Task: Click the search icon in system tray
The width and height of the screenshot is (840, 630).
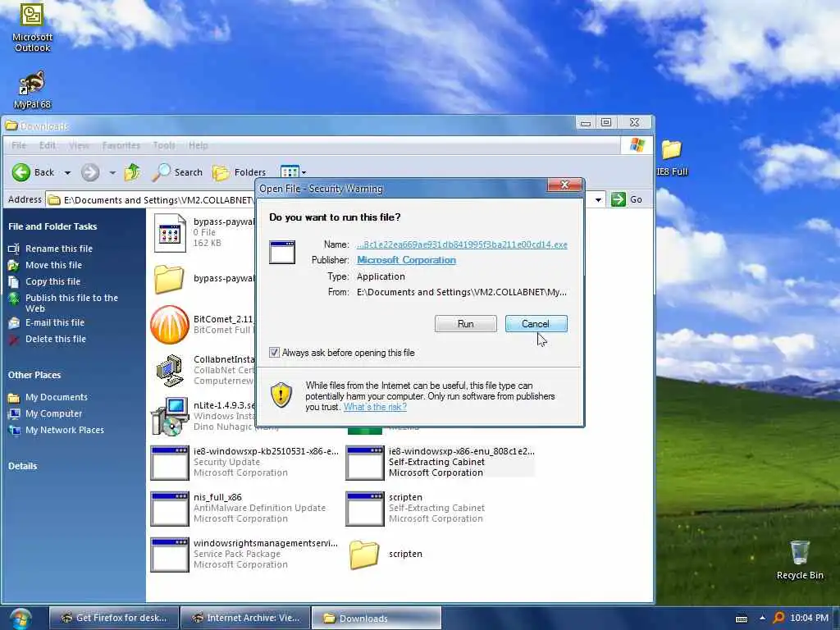Action: (x=779, y=618)
